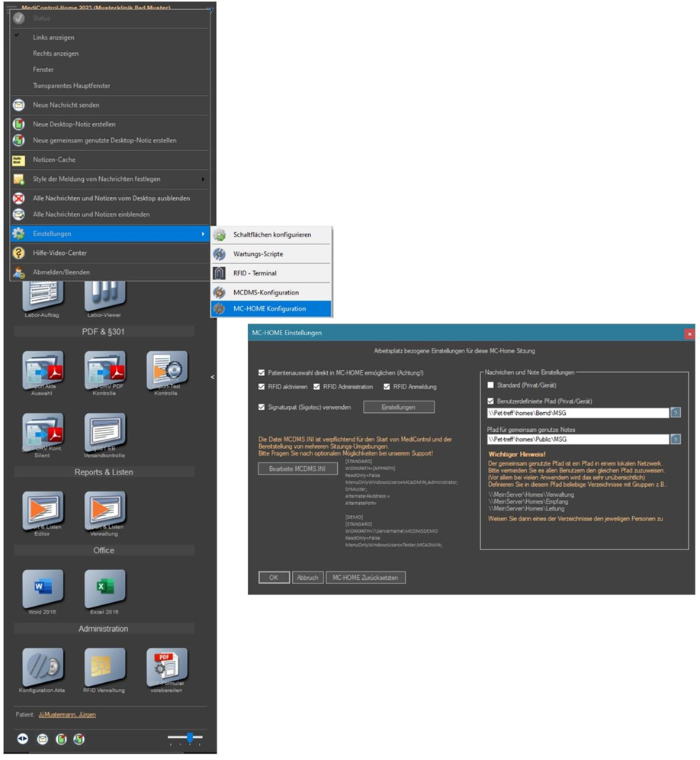Toggle Signaturpat (Sigotec) verwenden checkbox

click(262, 407)
